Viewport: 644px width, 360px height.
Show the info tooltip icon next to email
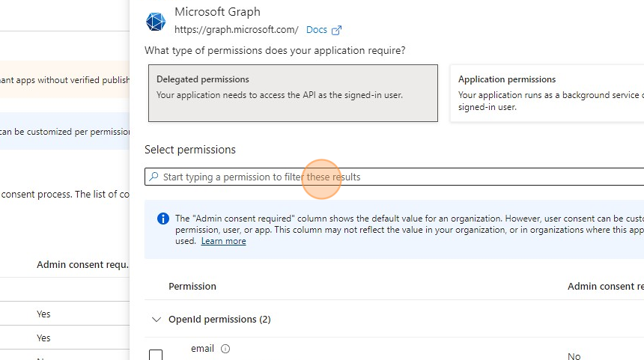(225, 349)
